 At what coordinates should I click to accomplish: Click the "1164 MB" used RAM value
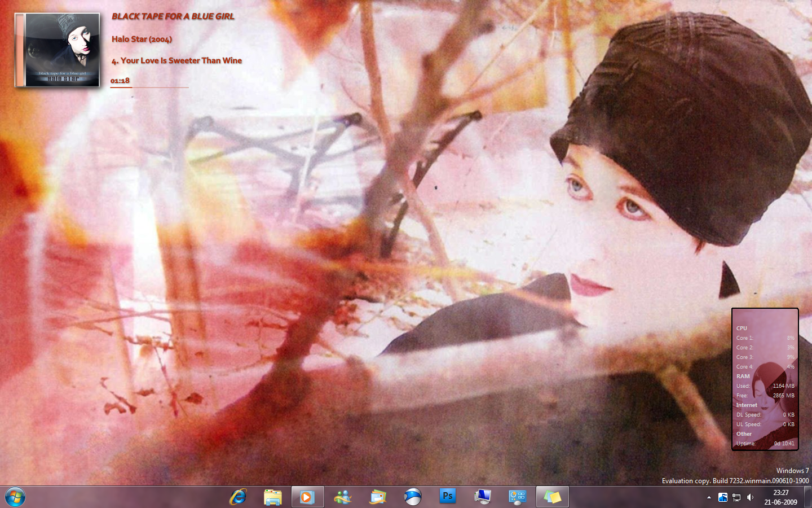[x=783, y=386]
